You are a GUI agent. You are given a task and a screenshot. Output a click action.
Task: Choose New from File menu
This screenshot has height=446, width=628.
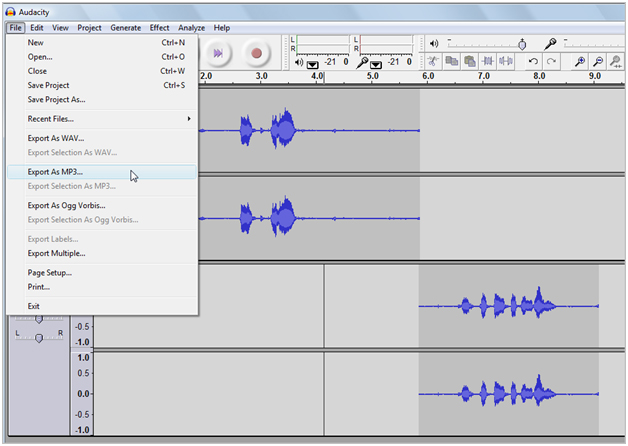coord(102,42)
